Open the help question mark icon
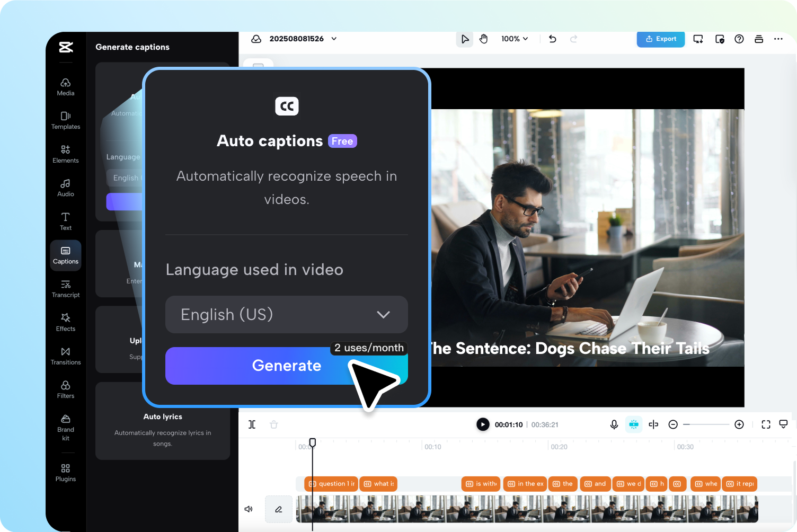This screenshot has height=532, width=797. tap(739, 39)
